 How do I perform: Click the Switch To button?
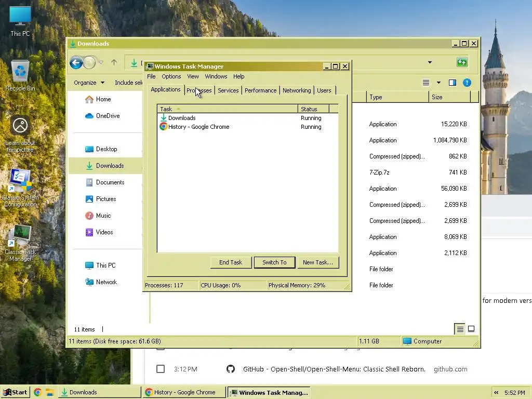pyautogui.click(x=274, y=262)
